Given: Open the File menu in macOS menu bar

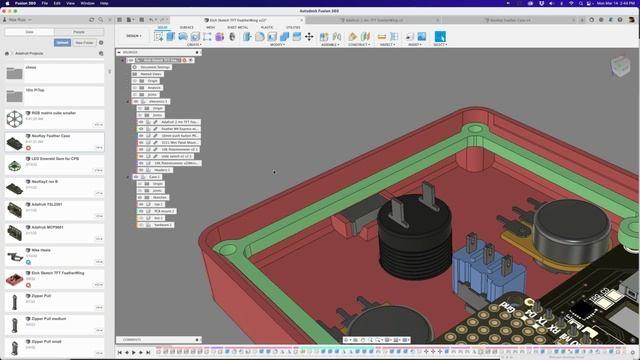Looking at the screenshot, I should tap(45, 3).
